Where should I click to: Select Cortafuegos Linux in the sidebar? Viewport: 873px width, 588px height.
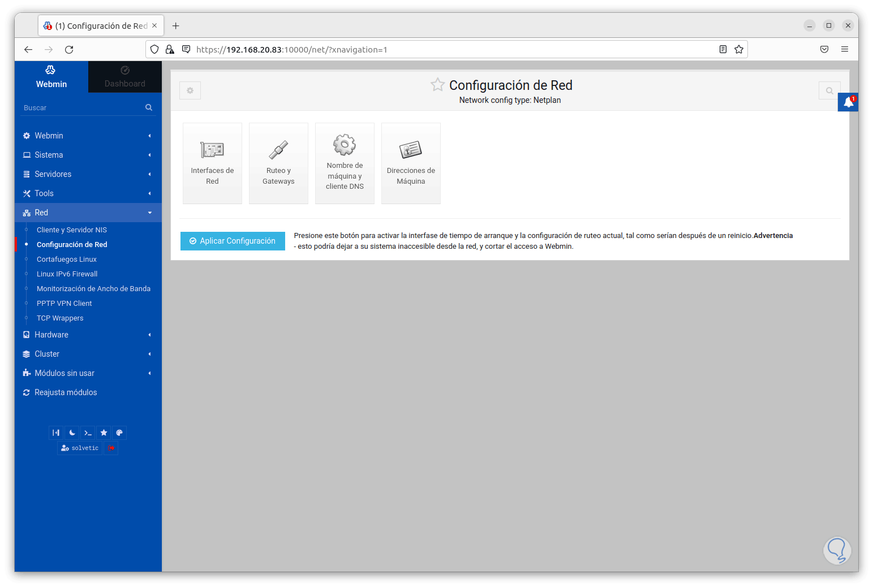(x=67, y=259)
